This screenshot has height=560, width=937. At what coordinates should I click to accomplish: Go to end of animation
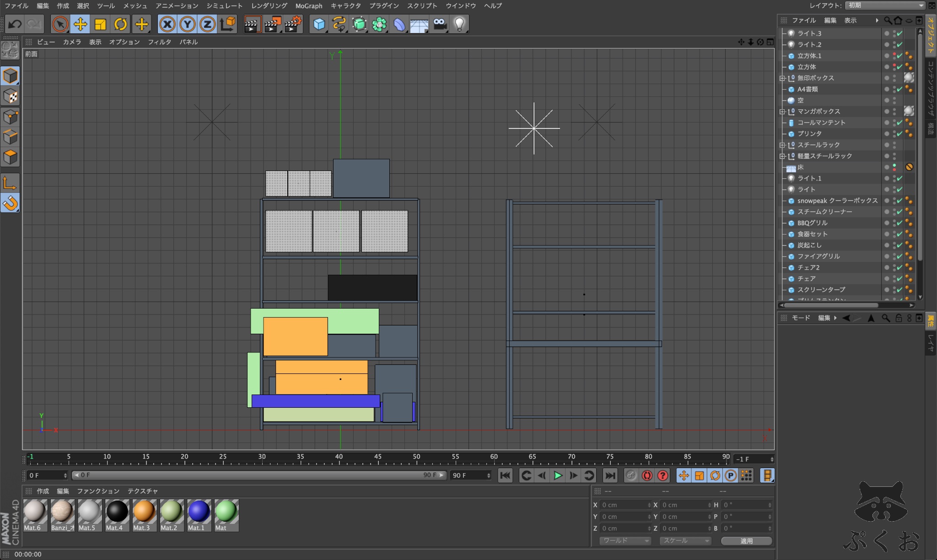[x=610, y=475]
